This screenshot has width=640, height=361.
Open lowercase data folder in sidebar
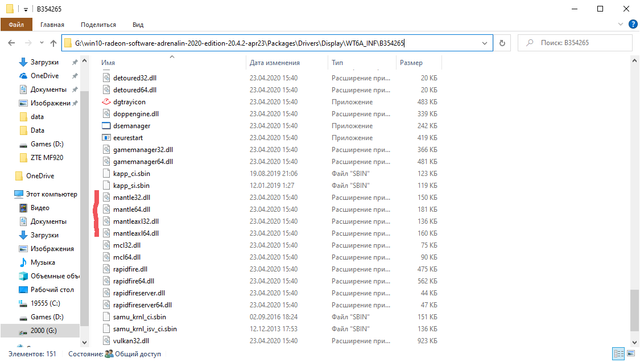tap(37, 117)
